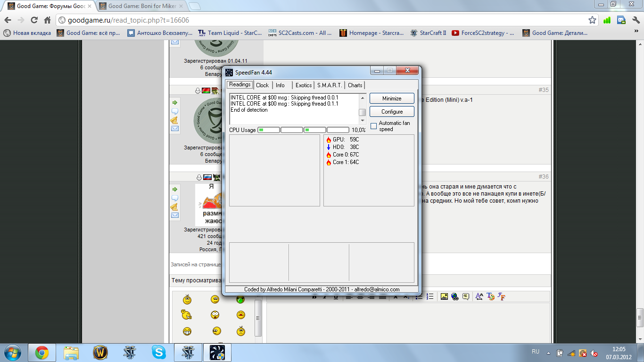
Task: Open the S.M.A.R.T. tab
Action: (x=330, y=85)
